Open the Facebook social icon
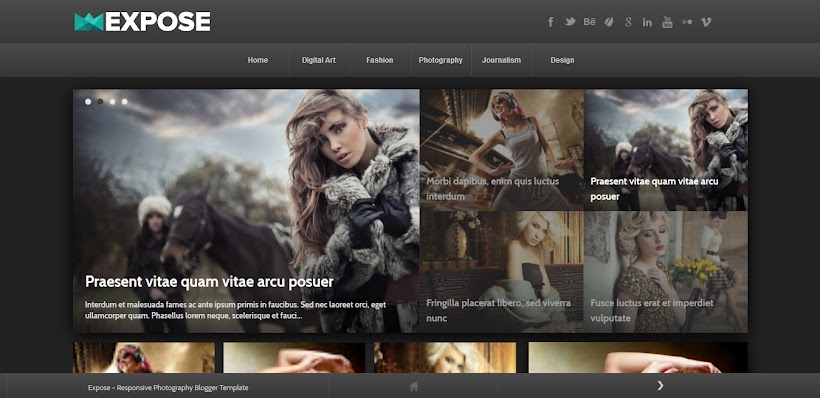 (550, 22)
